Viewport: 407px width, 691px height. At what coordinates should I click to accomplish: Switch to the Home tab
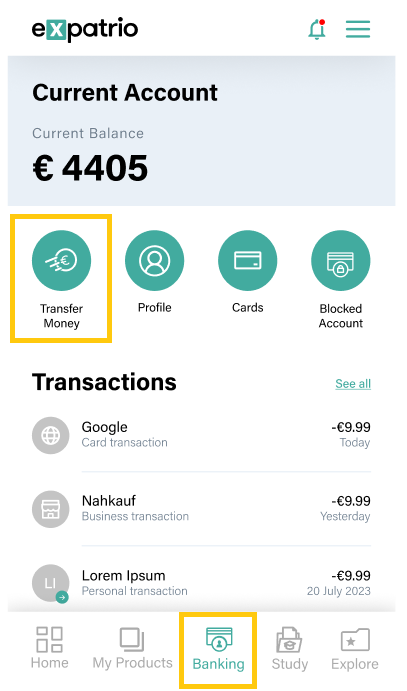(50, 648)
